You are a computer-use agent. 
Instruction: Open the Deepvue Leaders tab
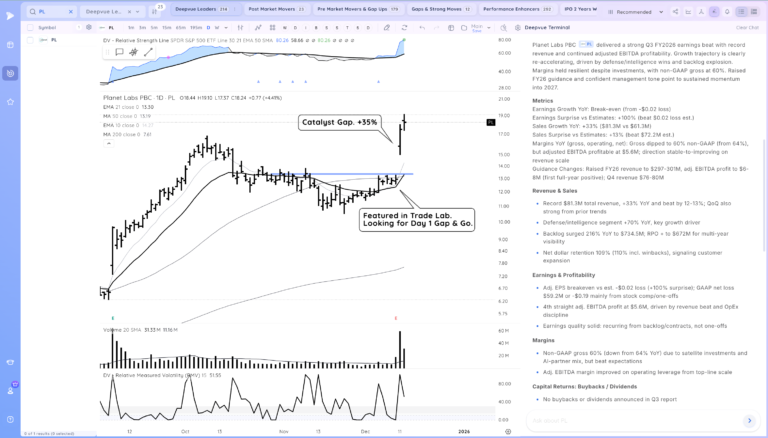pyautogui.click(x=200, y=9)
